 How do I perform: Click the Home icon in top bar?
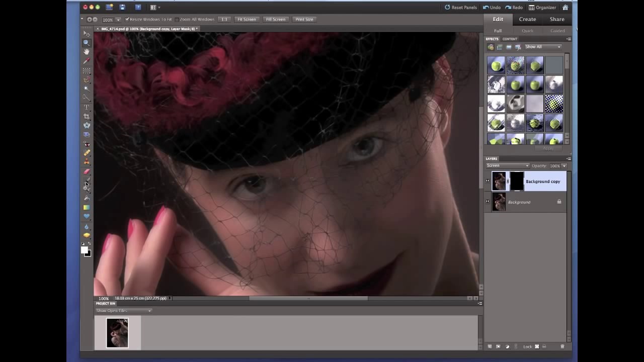pos(566,7)
